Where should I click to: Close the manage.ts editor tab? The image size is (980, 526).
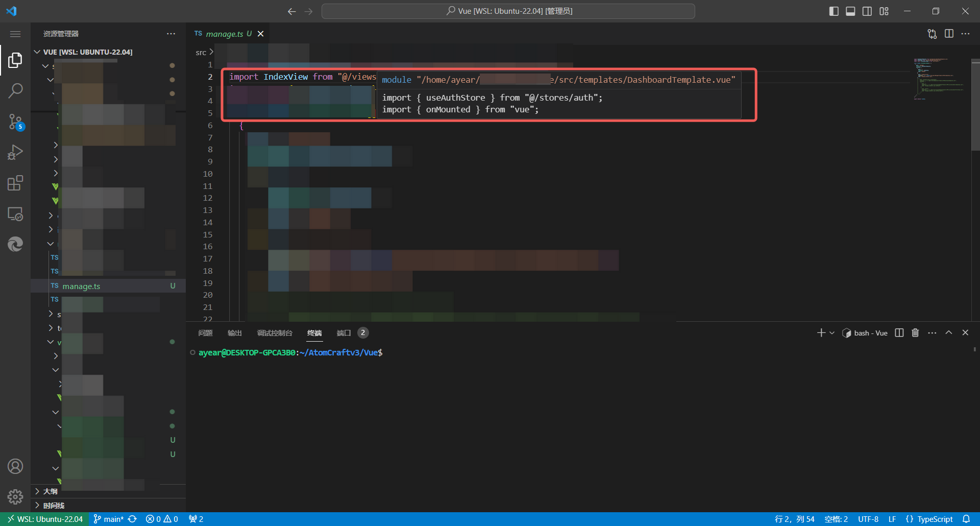(x=260, y=34)
